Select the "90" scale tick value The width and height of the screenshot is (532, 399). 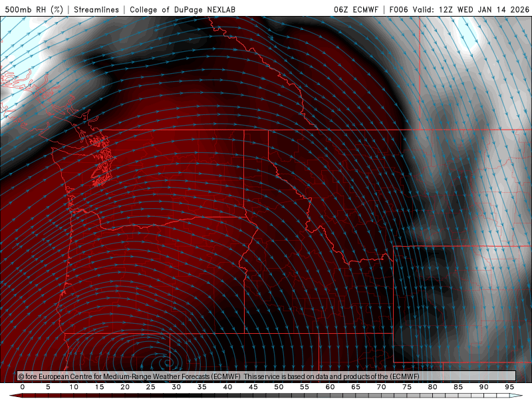point(484,387)
